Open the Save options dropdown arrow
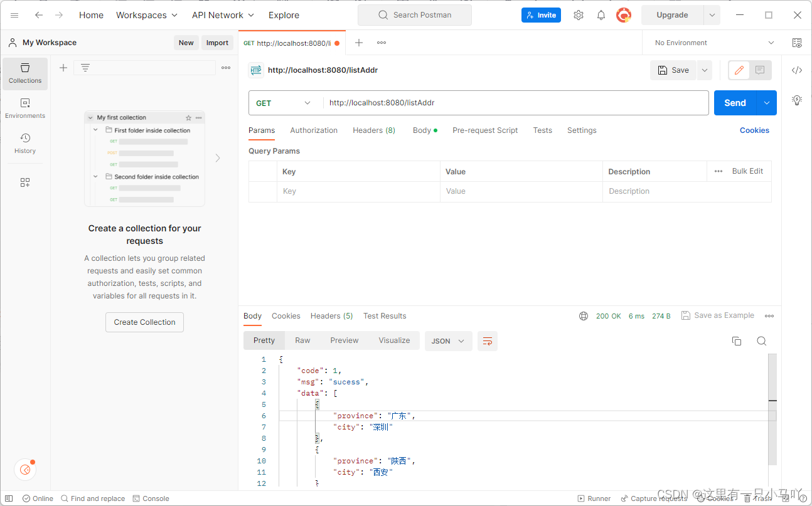 [705, 70]
